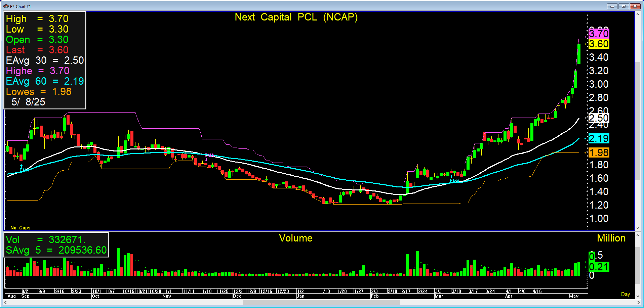Click the 11/18 date marker on time axis

coord(206,291)
